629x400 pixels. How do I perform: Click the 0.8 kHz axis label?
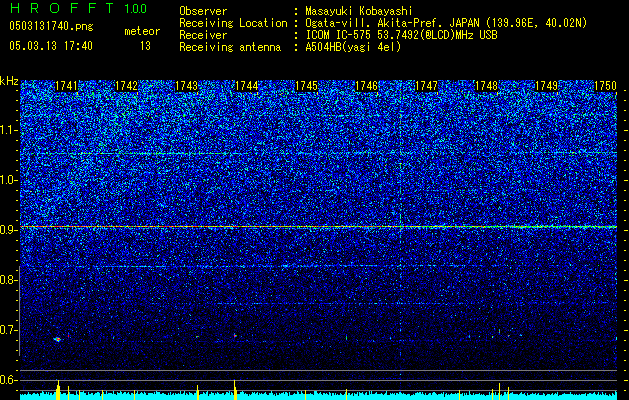(7, 280)
